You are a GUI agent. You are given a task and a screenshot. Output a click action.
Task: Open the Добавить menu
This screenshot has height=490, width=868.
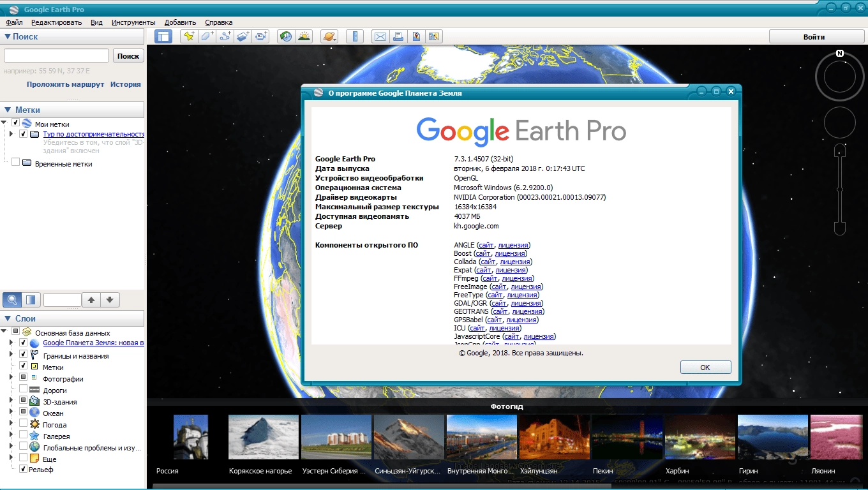(180, 22)
